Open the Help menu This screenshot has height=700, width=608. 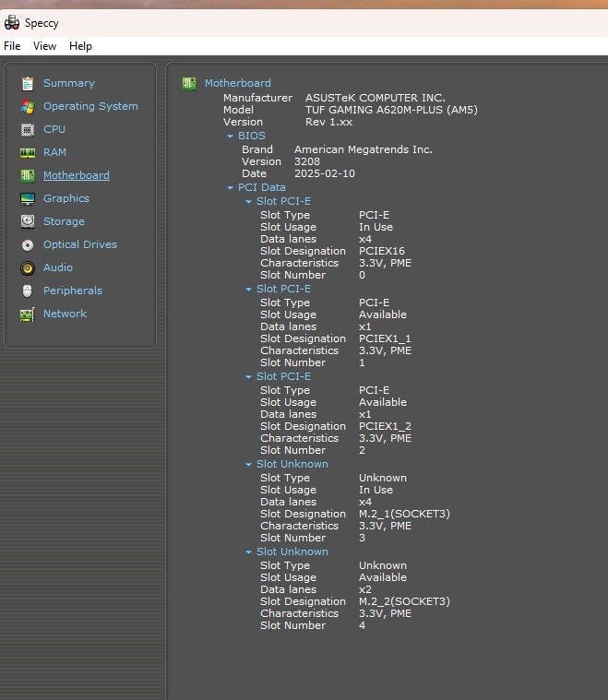80,46
